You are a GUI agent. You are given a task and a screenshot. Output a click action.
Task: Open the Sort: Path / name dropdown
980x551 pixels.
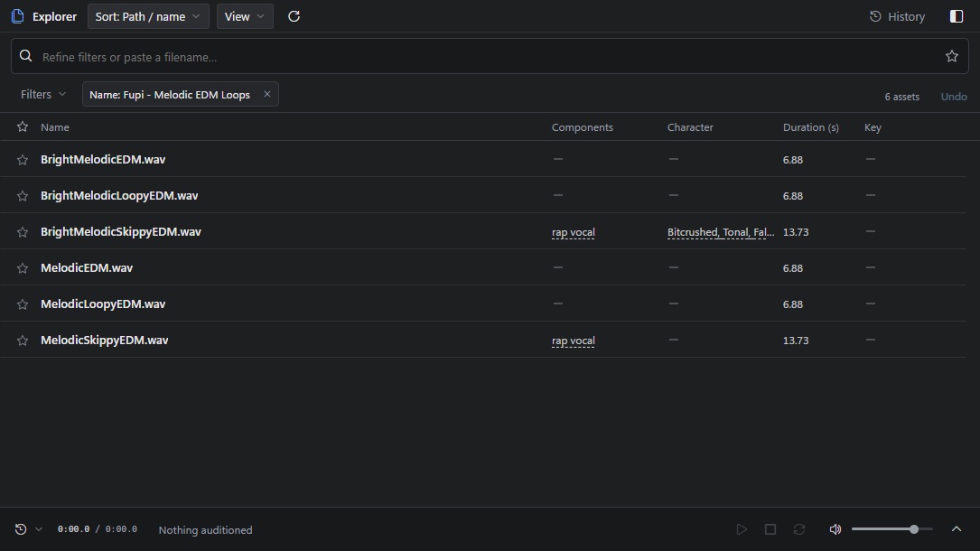tap(148, 16)
